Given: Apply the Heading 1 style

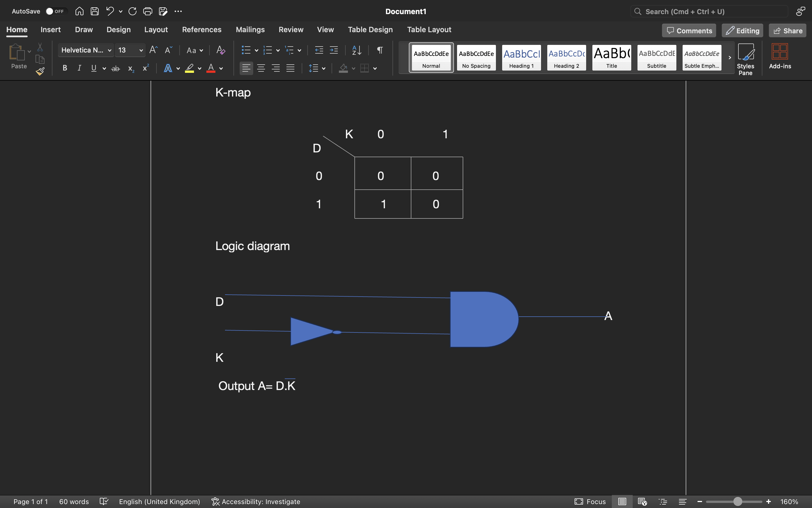Looking at the screenshot, I should pos(521,58).
